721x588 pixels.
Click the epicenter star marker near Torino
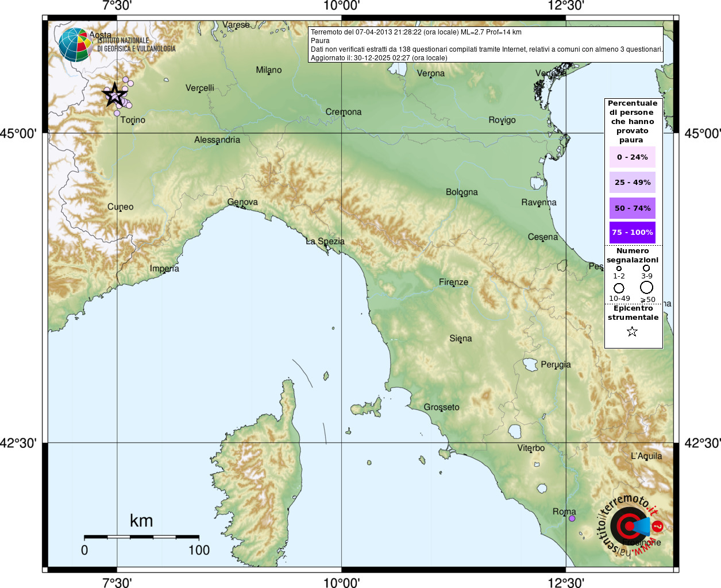114,95
